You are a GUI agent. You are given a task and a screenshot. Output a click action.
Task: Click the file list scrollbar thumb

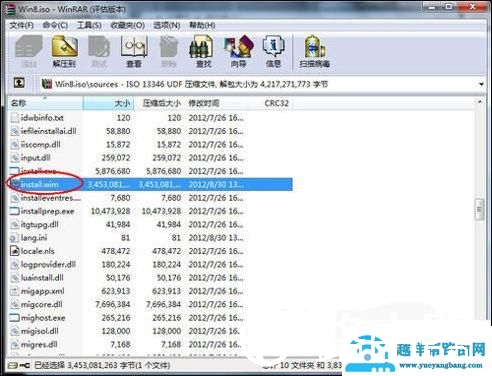pos(479,209)
